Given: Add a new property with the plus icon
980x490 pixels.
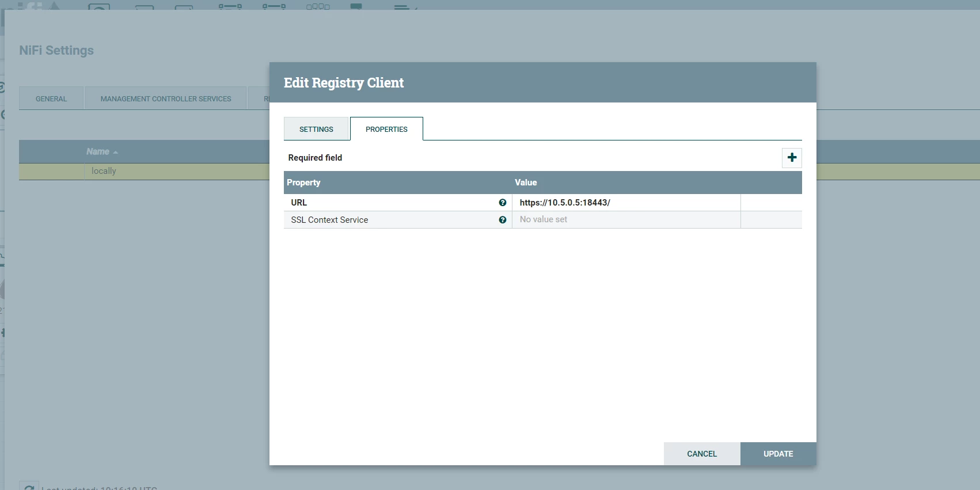Looking at the screenshot, I should [792, 158].
